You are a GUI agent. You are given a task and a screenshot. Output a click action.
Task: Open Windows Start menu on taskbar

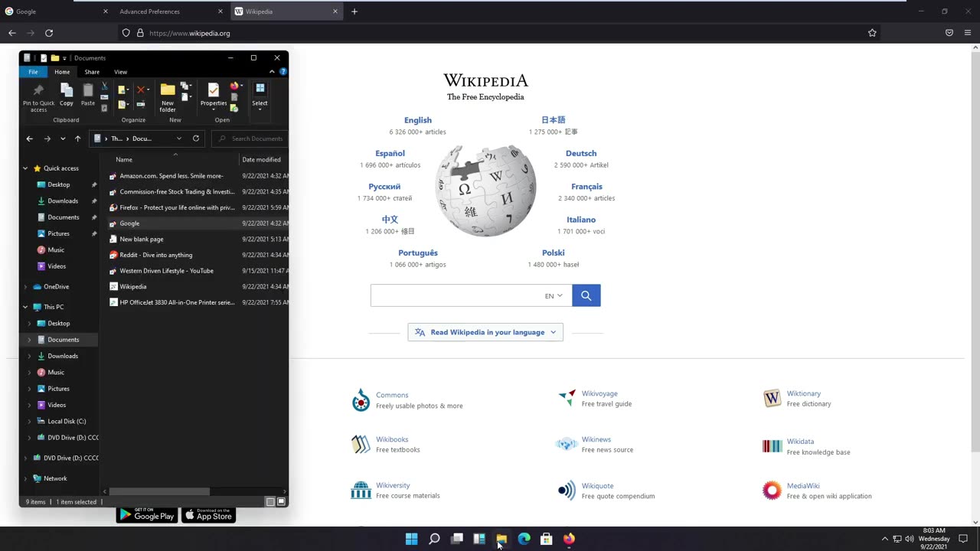pos(411,539)
